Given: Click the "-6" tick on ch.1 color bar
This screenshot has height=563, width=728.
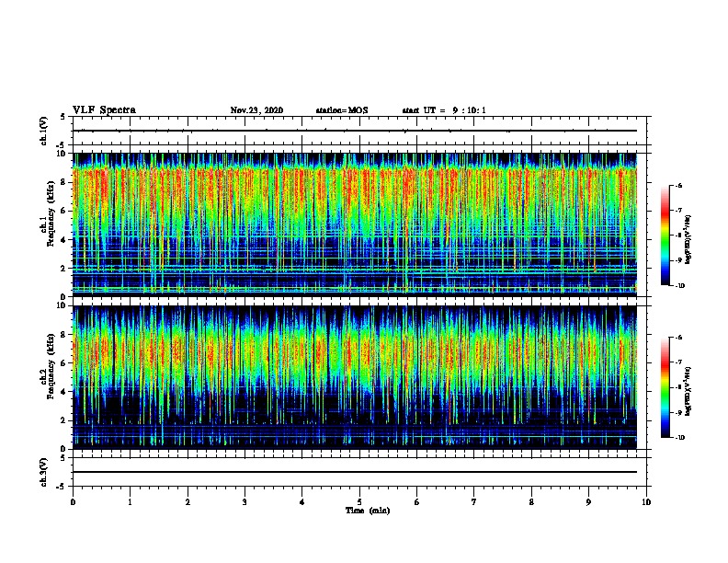Looking at the screenshot, I should [679, 185].
